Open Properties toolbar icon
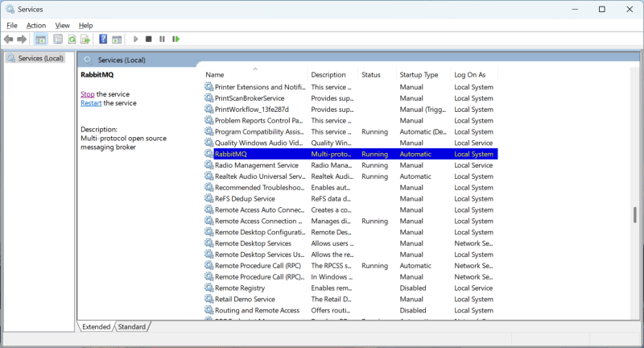This screenshot has height=348, width=644. (x=58, y=39)
